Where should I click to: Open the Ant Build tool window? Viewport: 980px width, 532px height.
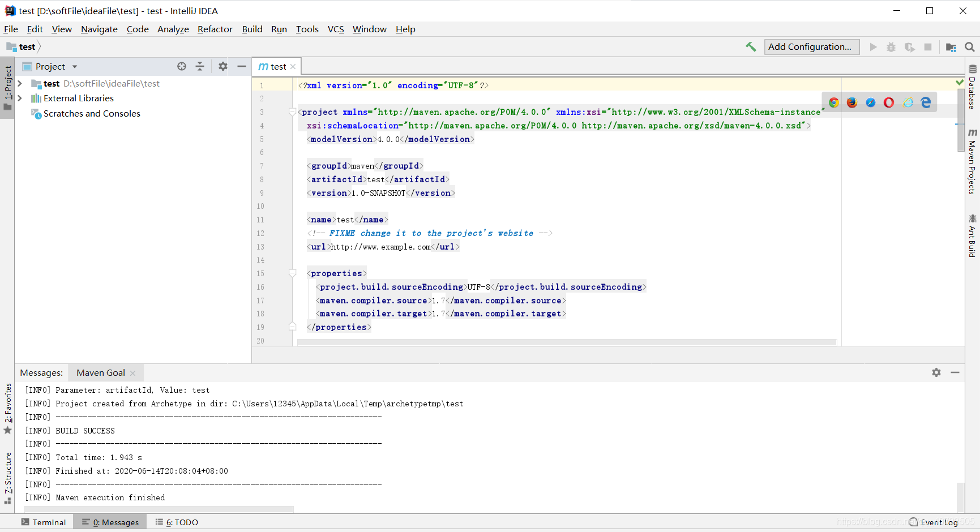click(972, 236)
